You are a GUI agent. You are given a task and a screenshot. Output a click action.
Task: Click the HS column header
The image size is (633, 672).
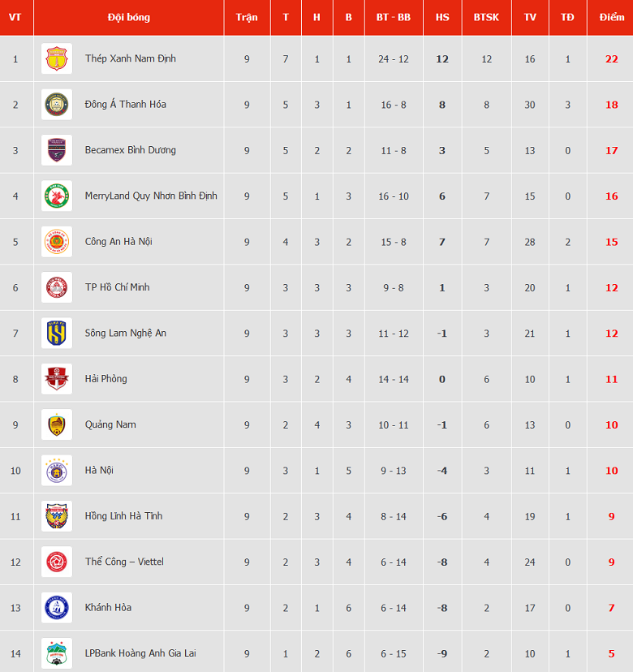tap(442, 17)
